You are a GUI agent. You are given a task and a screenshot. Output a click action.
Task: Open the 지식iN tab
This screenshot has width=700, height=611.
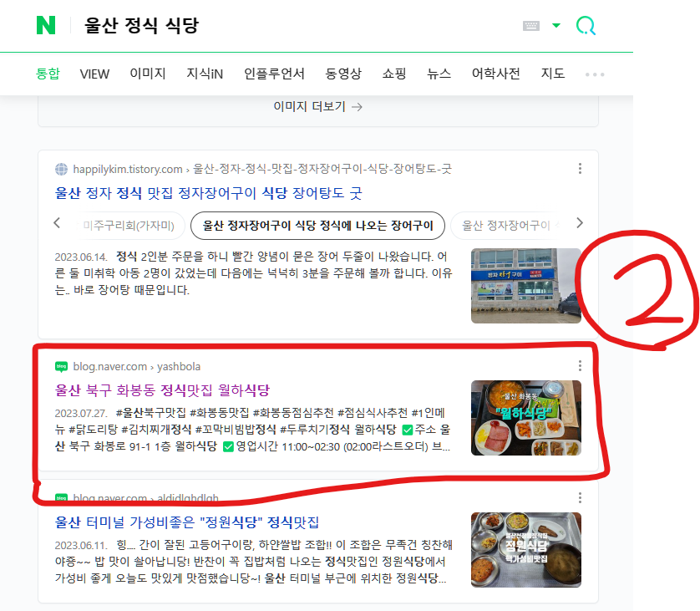[x=205, y=74]
